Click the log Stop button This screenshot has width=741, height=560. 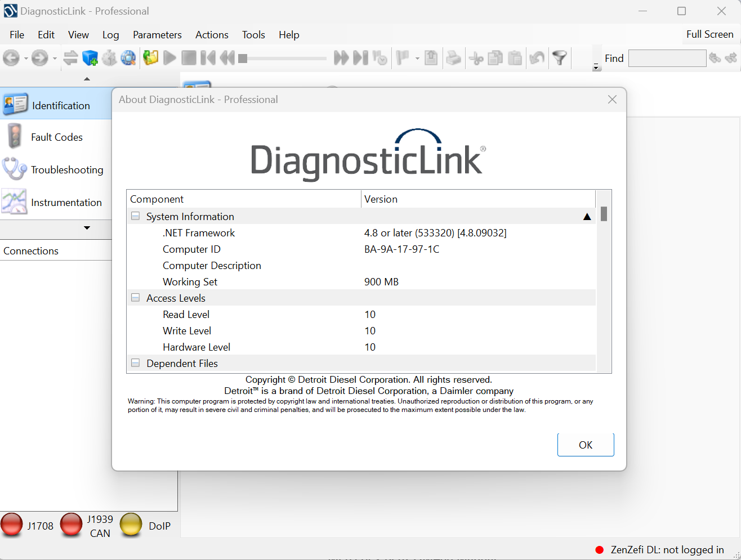pos(189,57)
